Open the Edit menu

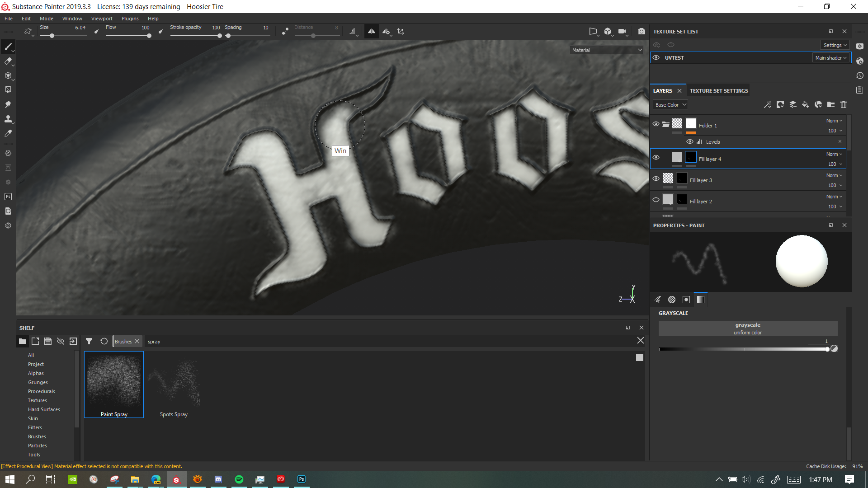[x=26, y=19]
